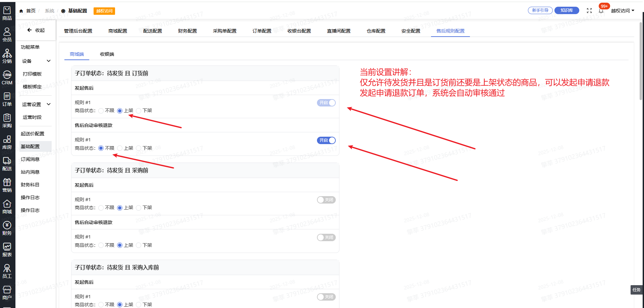Image resolution: width=644 pixels, height=308 pixels.
Task: Turn off 发起售后 rule for 订货前
Action: pyautogui.click(x=326, y=103)
